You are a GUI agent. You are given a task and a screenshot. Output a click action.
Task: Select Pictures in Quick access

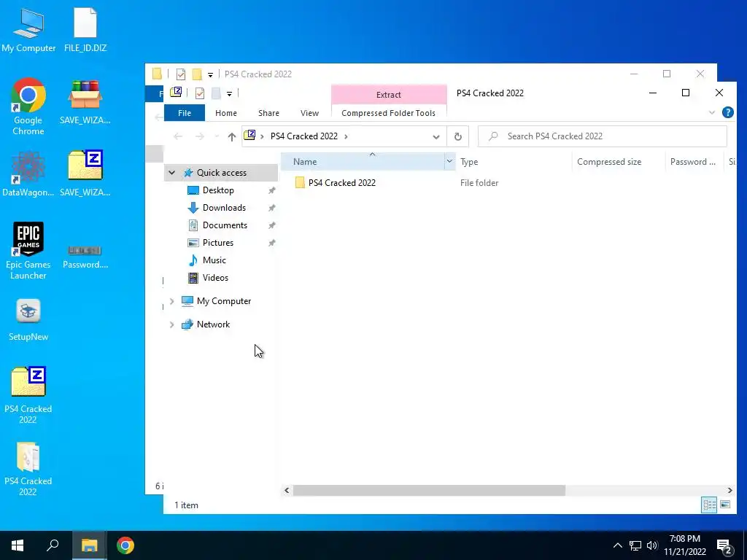pos(217,243)
